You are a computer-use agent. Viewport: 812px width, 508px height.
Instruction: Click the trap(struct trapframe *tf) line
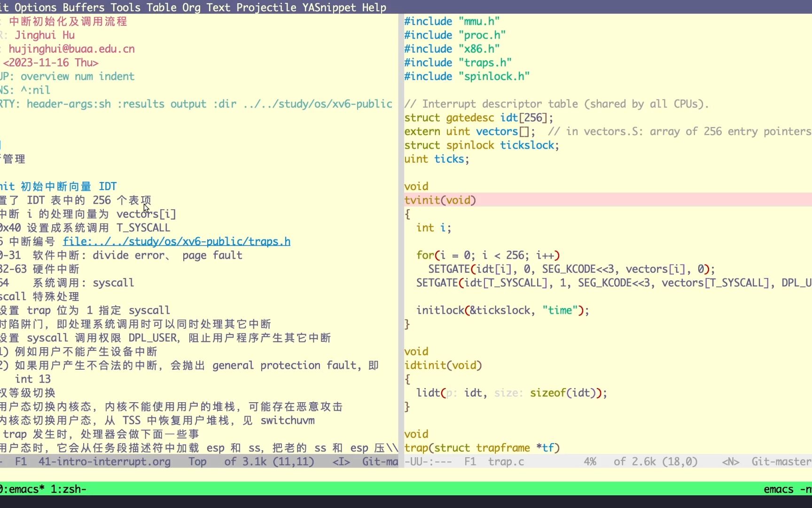482,448
